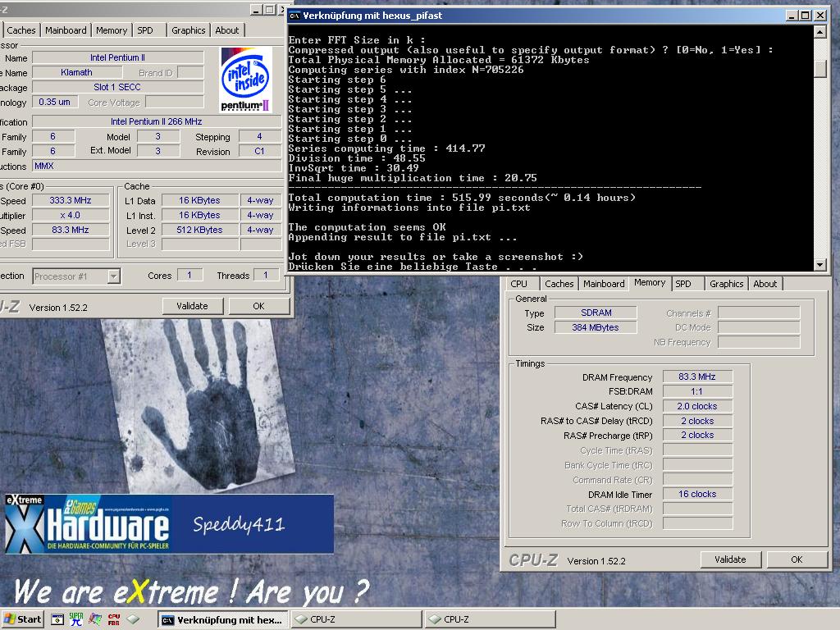Click the Slot 1 SECC package field

118,87
